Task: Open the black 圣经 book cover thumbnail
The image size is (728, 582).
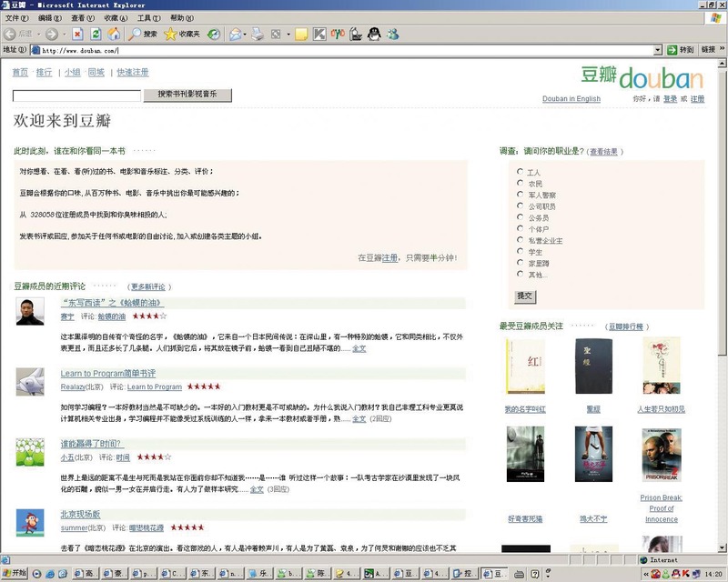Action: tap(593, 366)
